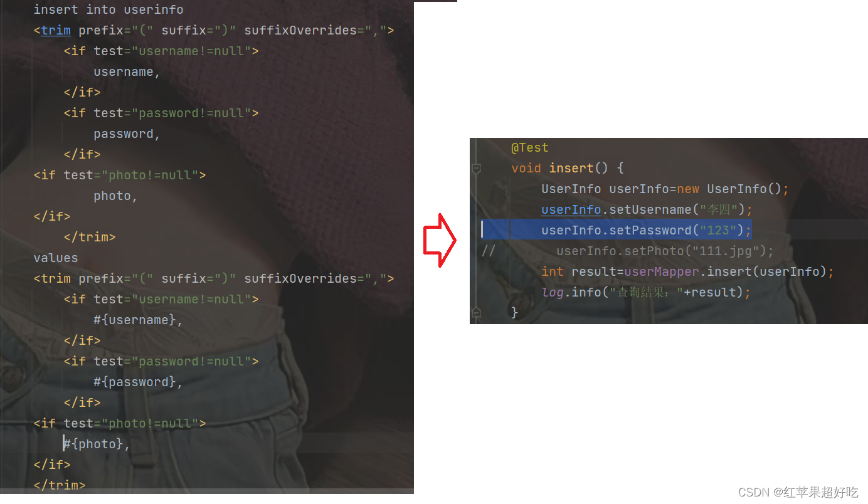This screenshot has width=868, height=504.
Task: Collapse the insert() method fold marker
Action: (x=477, y=169)
